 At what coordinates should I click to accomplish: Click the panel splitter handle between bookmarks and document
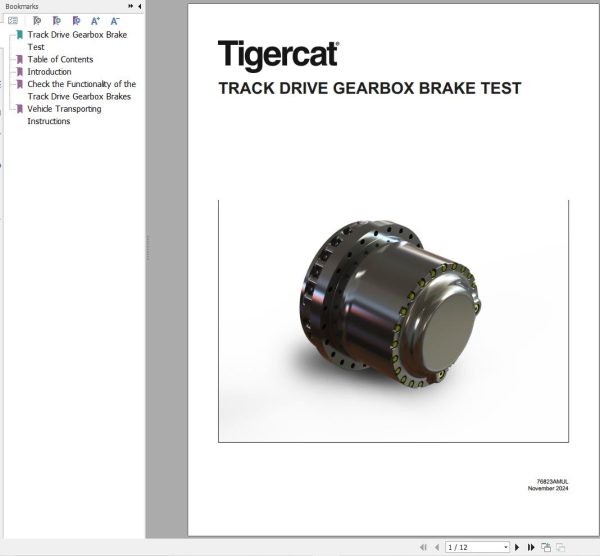click(148, 248)
